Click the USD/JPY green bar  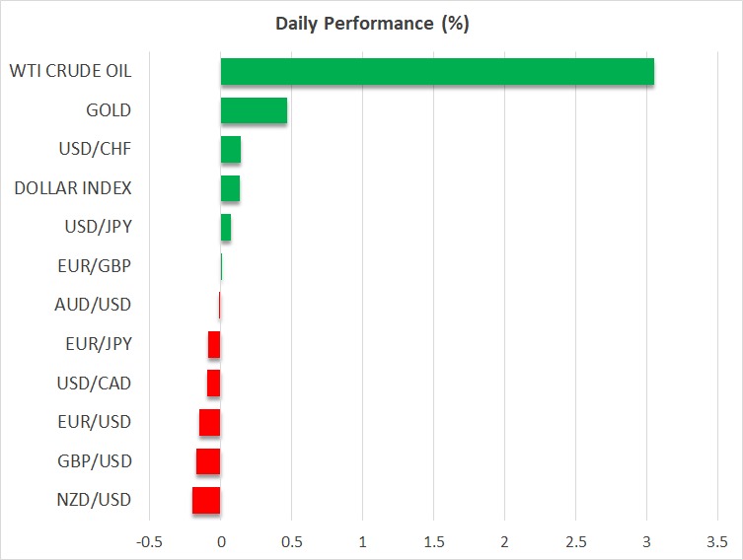click(x=226, y=228)
